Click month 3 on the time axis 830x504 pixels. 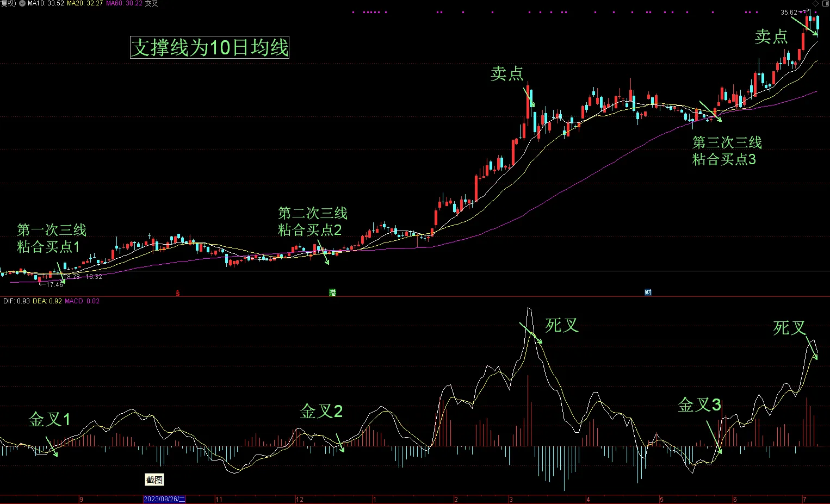click(511, 499)
